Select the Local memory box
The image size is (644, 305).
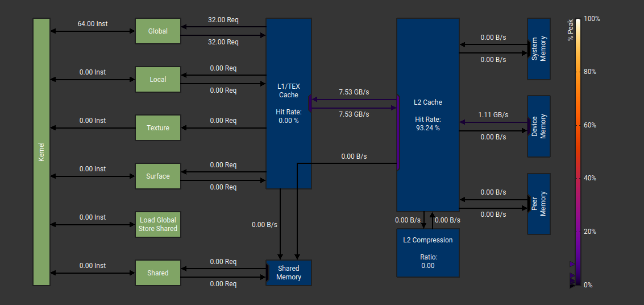158,79
